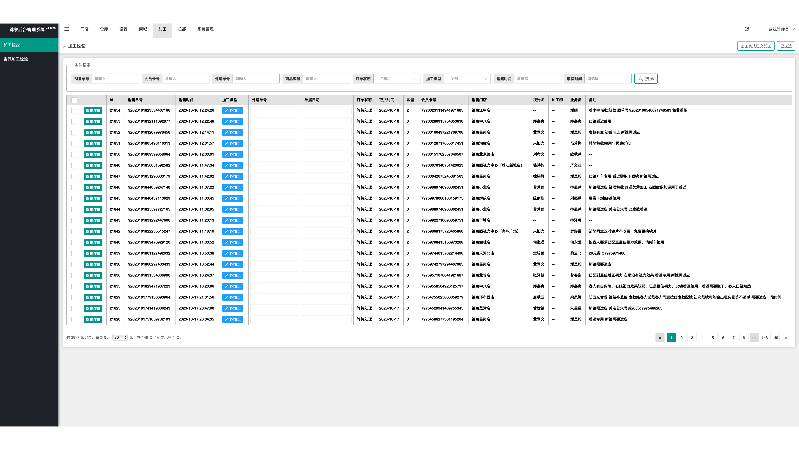799x450 pixels.
Task: Click the fullscreen icon beside the account menu
Action: click(747, 29)
